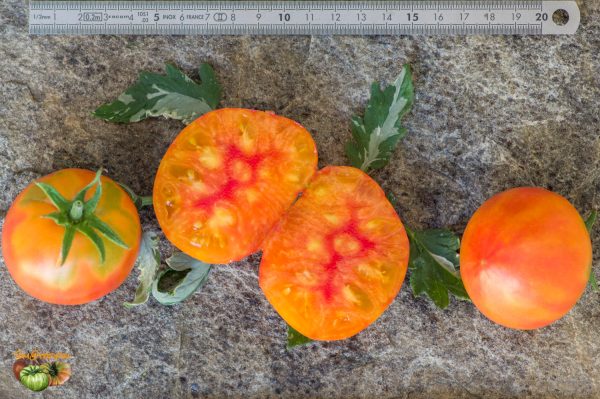Click the hanging hole in the ruler
This screenshot has height=399, width=600.
pos(561,18)
